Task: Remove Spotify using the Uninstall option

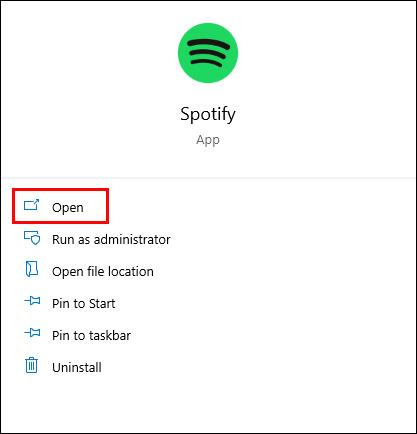Action: 77,367
